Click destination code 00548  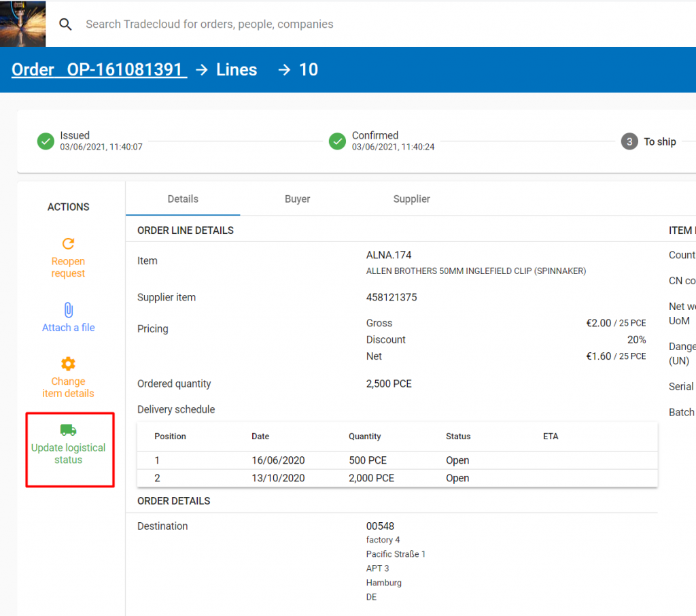[x=380, y=526]
